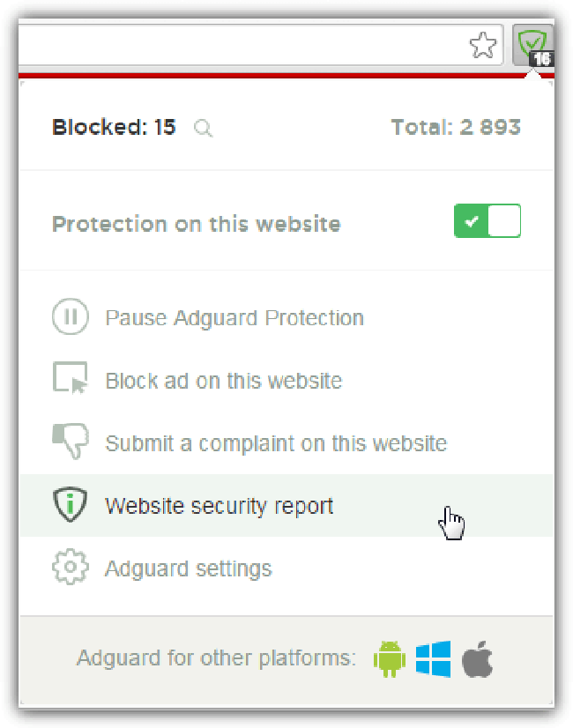Open Adguard for Apple icon

coord(477,658)
